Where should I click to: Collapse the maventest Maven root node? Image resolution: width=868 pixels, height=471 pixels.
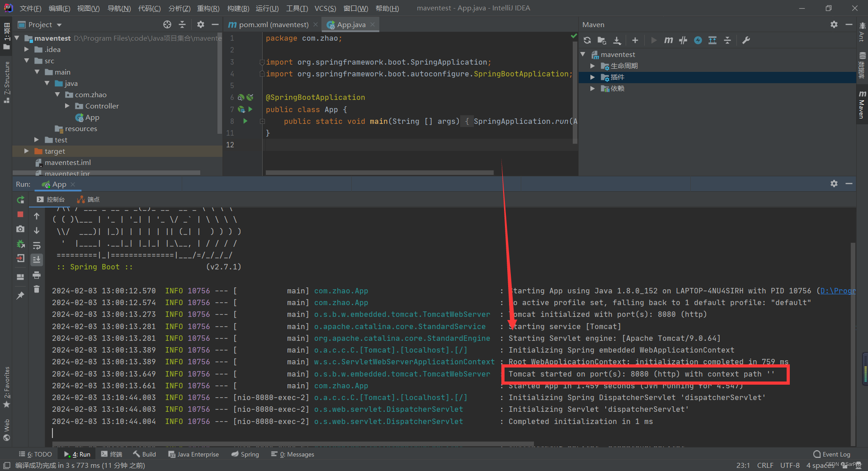(x=583, y=54)
